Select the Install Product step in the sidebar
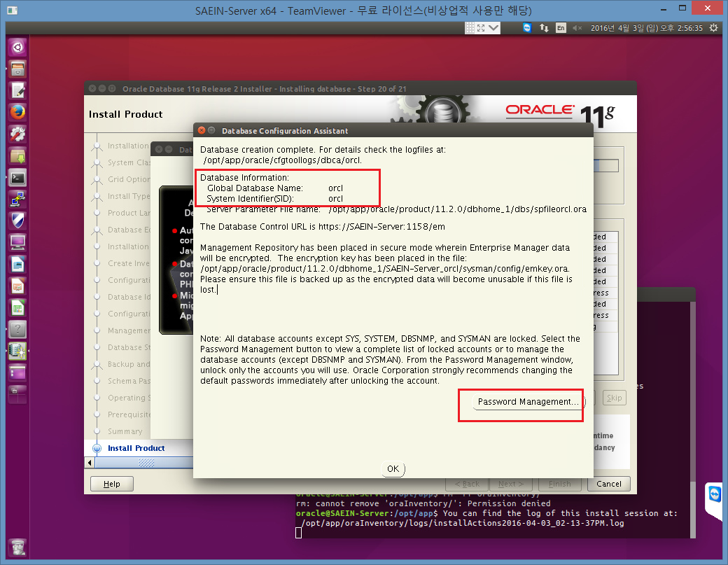 (136, 448)
